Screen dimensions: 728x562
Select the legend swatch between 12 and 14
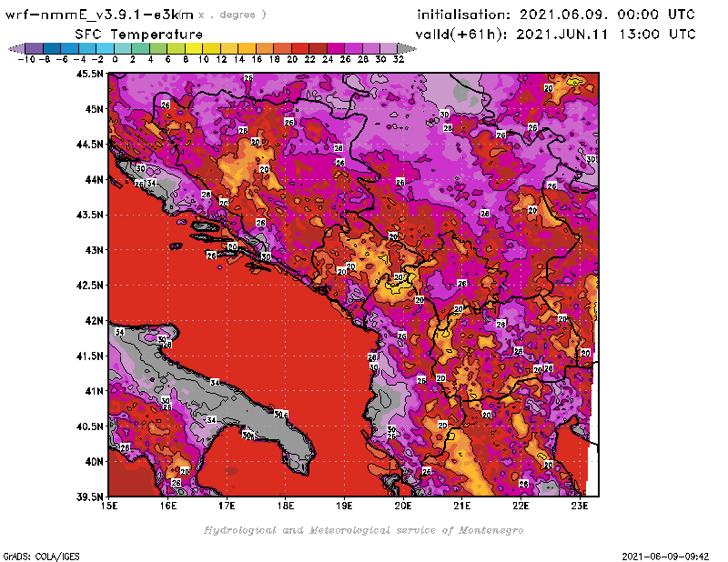pos(229,48)
